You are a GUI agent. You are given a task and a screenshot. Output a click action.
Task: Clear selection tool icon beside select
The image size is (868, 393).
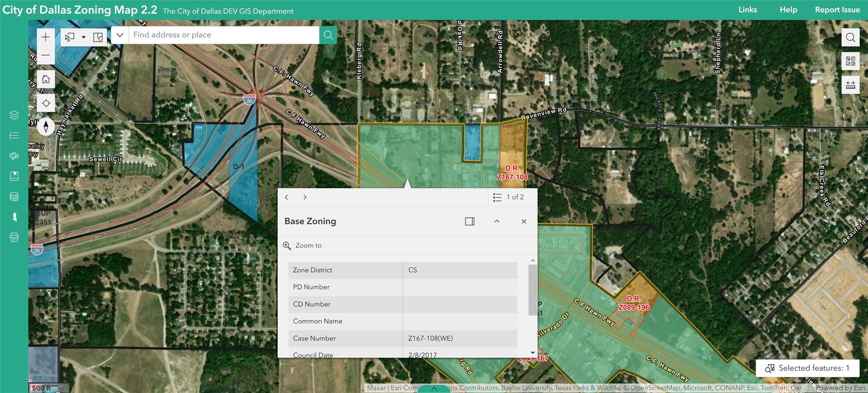click(x=98, y=37)
